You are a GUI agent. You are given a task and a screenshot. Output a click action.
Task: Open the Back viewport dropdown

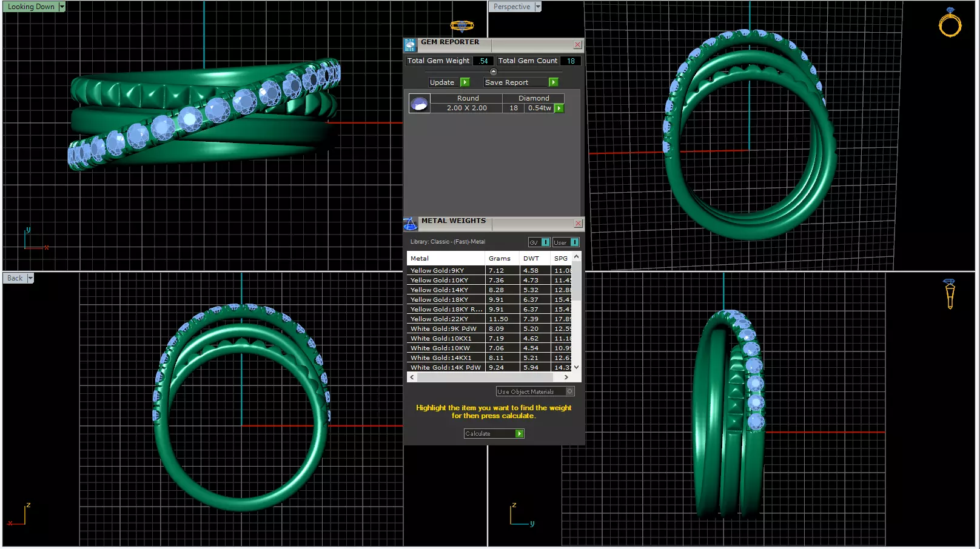tap(30, 278)
